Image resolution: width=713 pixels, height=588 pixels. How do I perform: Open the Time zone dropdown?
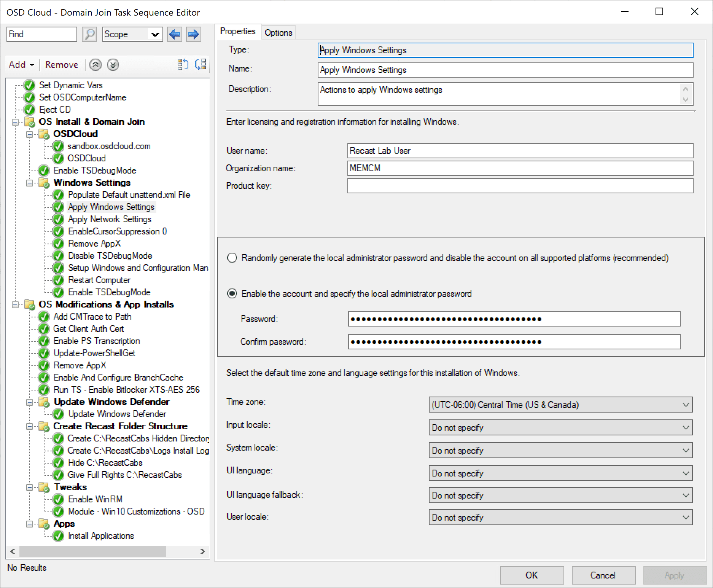[686, 405]
